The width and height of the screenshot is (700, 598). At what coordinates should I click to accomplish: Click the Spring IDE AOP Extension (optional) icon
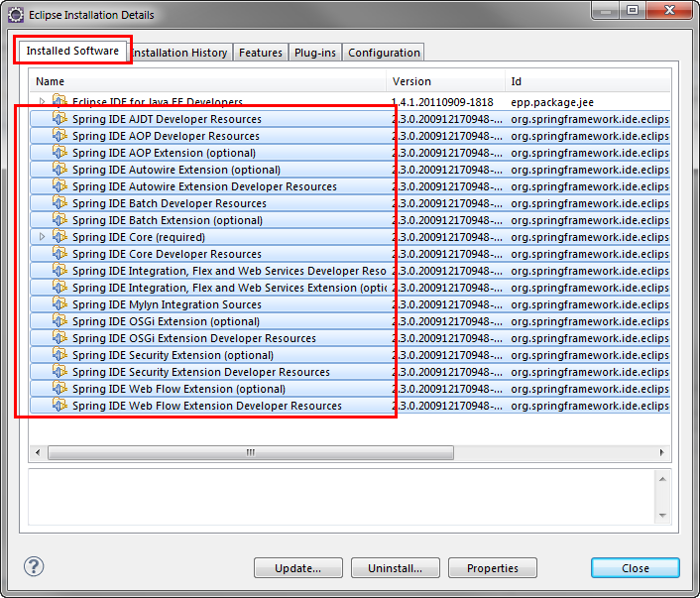coord(59,153)
